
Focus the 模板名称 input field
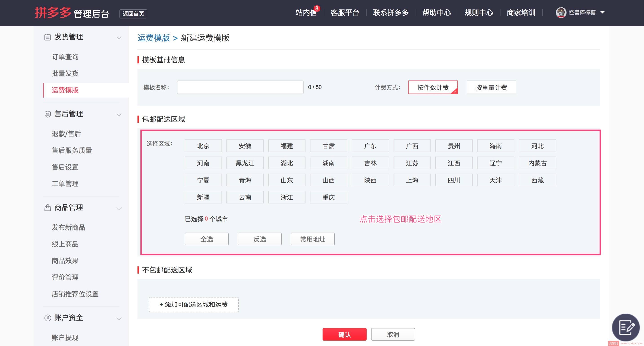pyautogui.click(x=240, y=87)
